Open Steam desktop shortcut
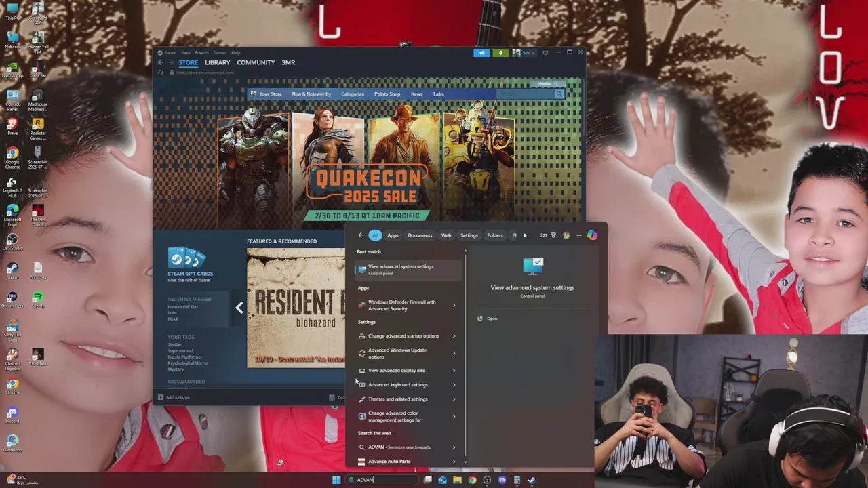Viewport: 868px width, 488px height. [12, 271]
